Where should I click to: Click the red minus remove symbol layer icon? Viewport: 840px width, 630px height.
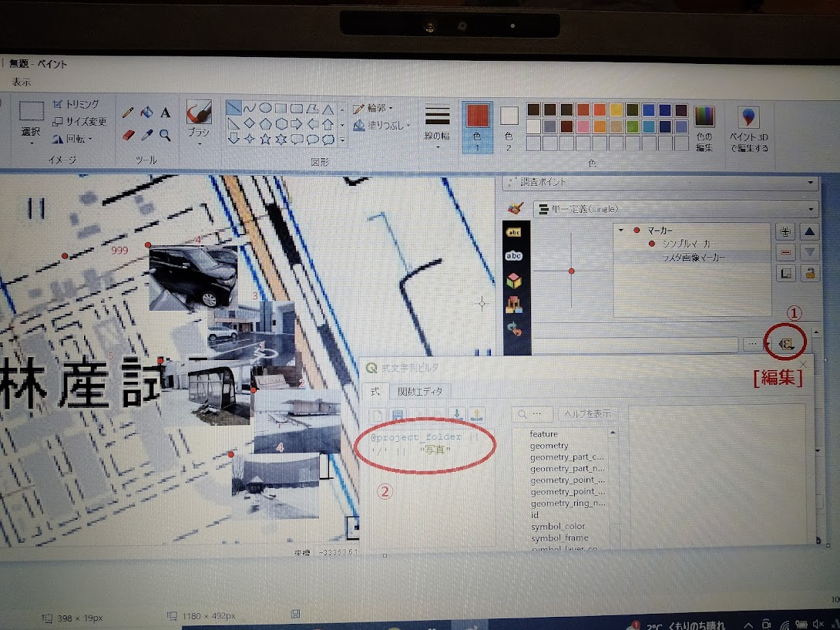click(785, 252)
